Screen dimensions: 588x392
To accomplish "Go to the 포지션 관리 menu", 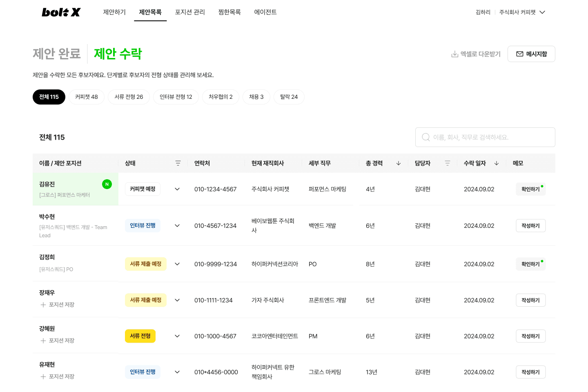I will (190, 12).
